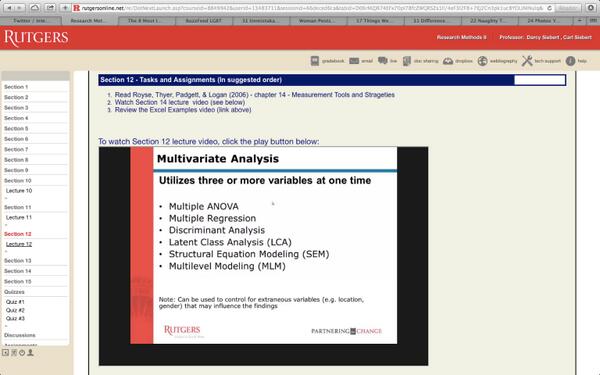Expand Section 10 in sidebar

18,181
